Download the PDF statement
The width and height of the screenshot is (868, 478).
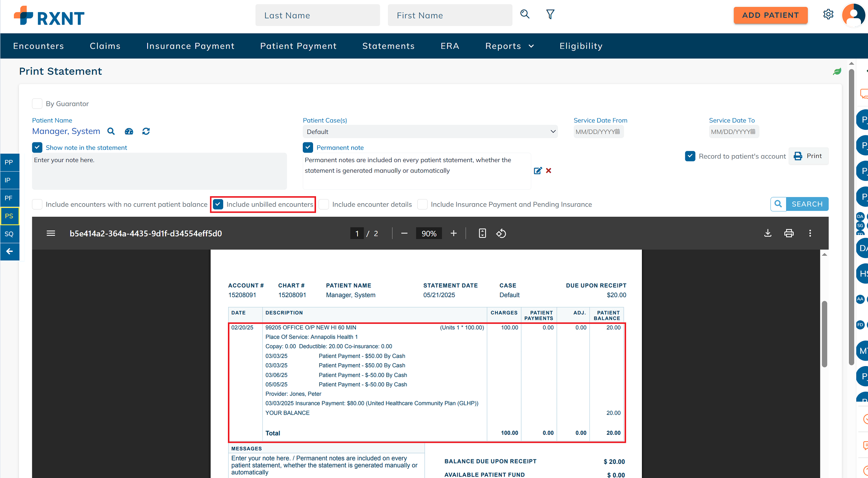coord(768,233)
